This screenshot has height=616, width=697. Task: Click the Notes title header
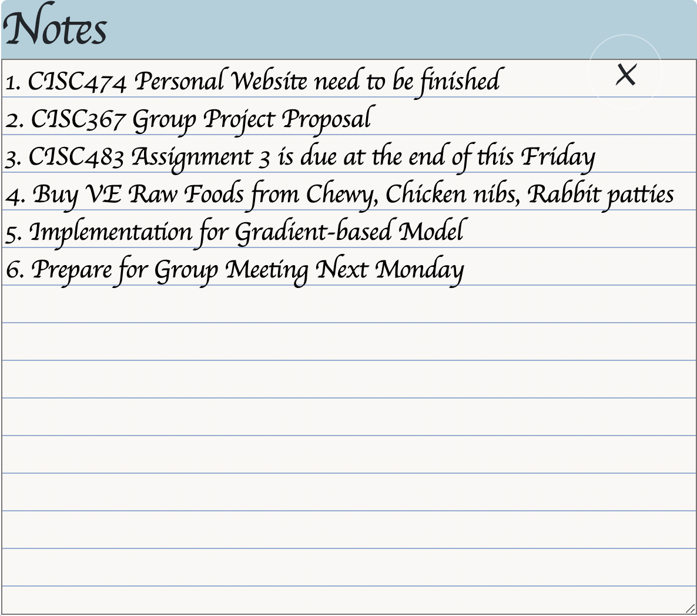tap(56, 29)
